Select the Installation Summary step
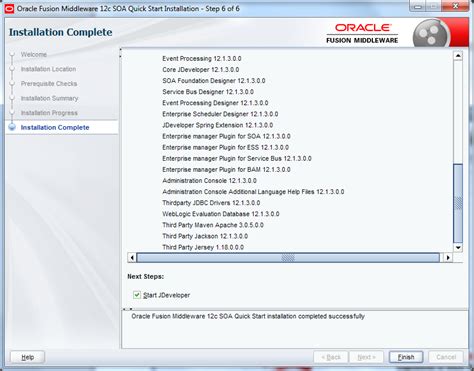The width and height of the screenshot is (474, 371). point(49,98)
